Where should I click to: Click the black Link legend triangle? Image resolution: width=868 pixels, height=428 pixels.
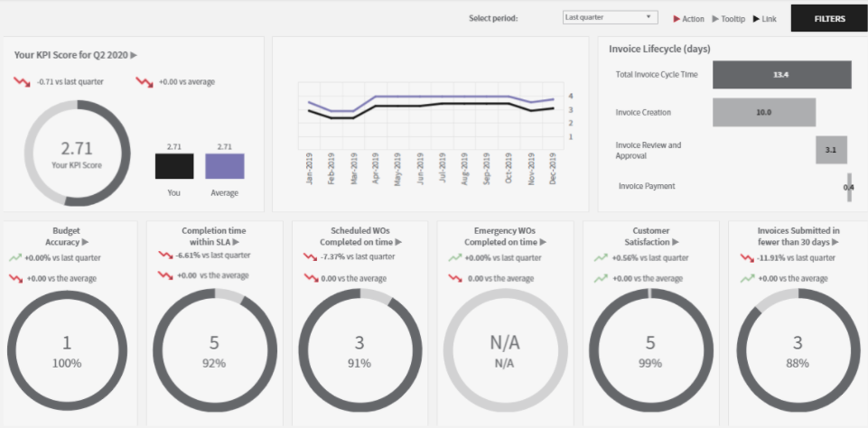[x=756, y=19]
